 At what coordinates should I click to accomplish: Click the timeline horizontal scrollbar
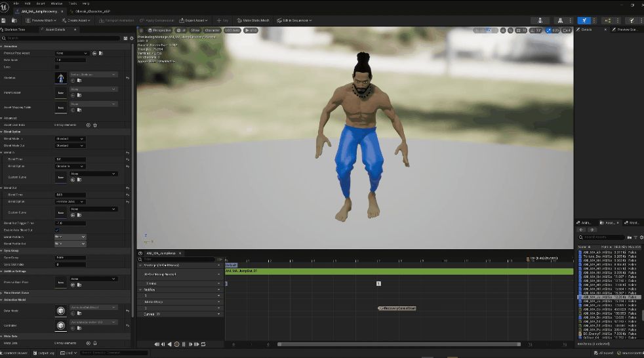399,344
